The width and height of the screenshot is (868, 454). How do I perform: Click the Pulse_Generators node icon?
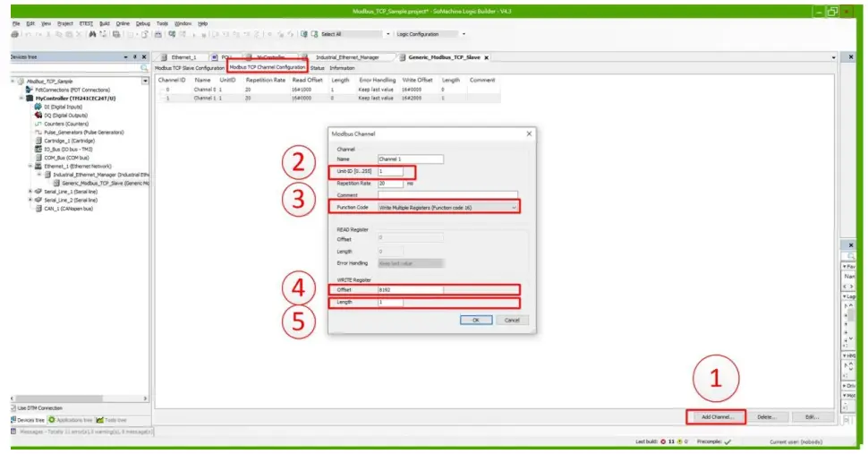(38, 133)
